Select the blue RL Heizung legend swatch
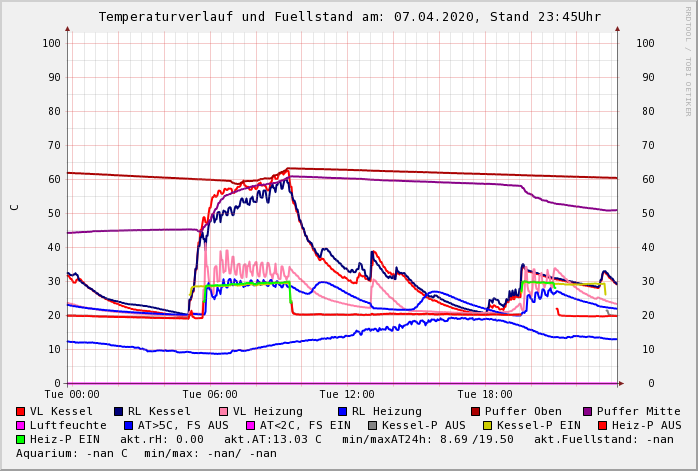The height and width of the screenshot is (471, 698). (x=342, y=411)
